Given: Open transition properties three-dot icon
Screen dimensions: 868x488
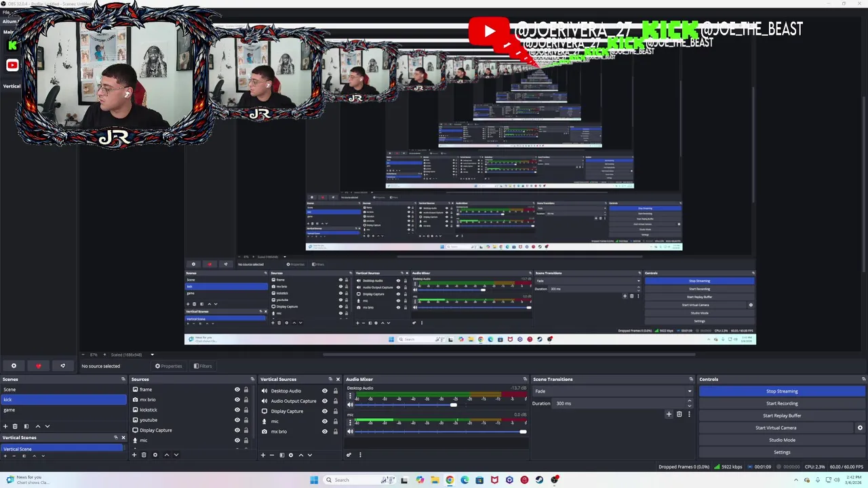Looking at the screenshot, I should 688,414.
